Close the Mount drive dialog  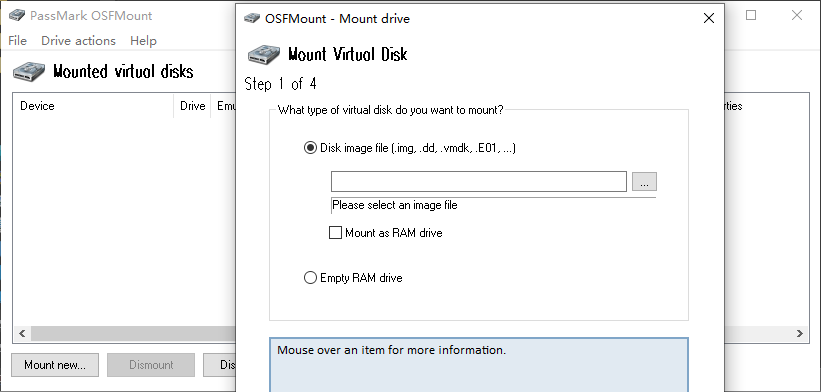tap(708, 18)
